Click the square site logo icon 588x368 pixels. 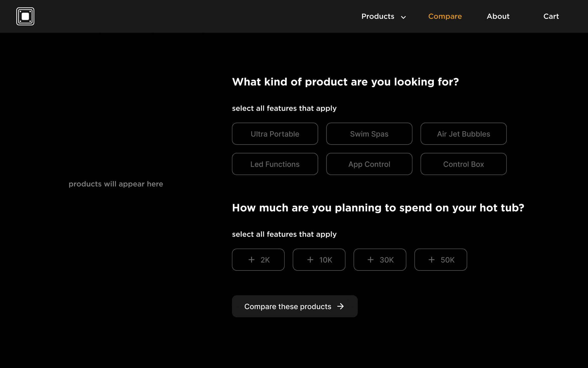tap(25, 16)
